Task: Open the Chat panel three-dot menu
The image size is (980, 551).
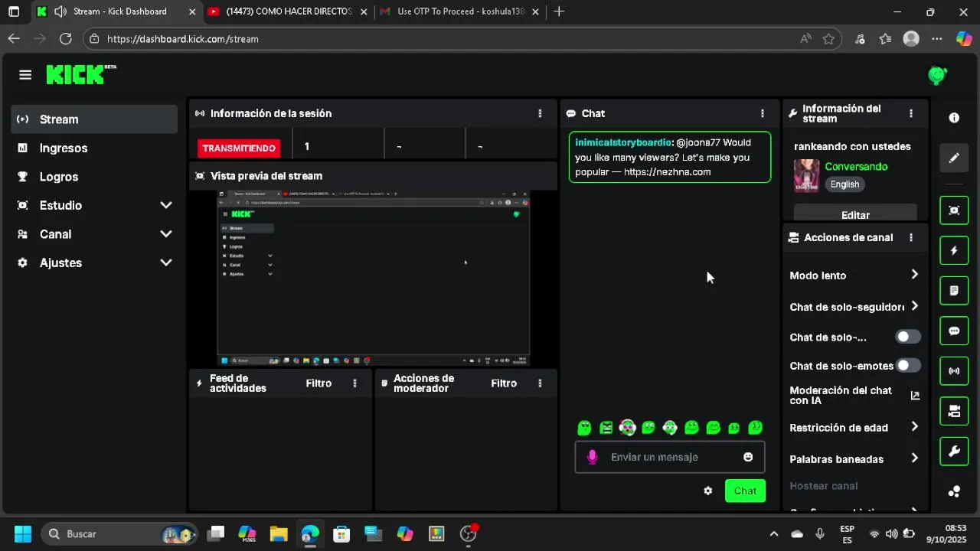Action: pos(762,113)
